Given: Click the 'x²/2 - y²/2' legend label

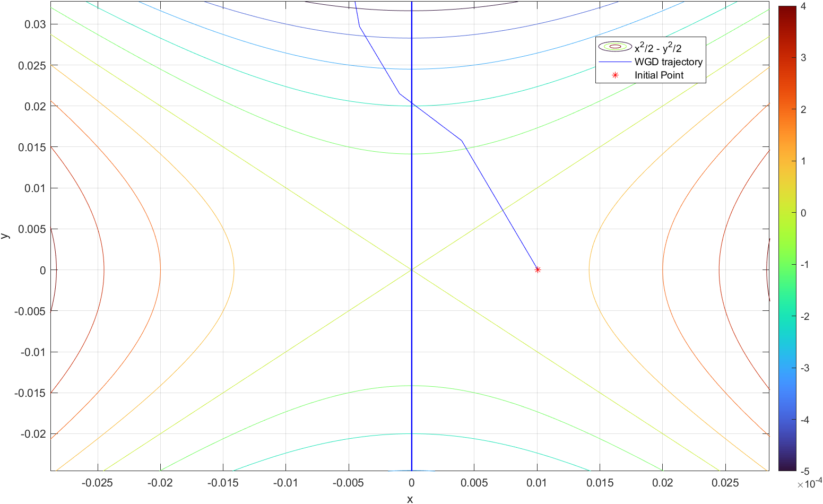Looking at the screenshot, I should [x=658, y=48].
